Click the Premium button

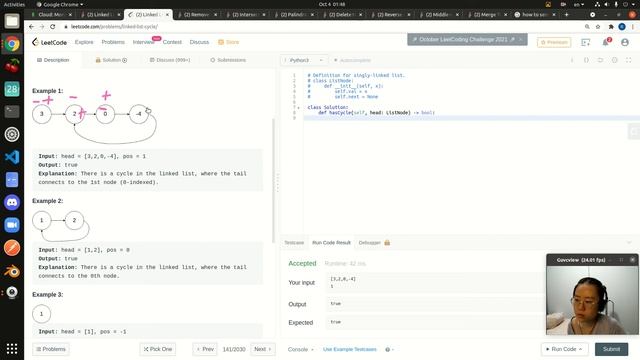click(554, 42)
